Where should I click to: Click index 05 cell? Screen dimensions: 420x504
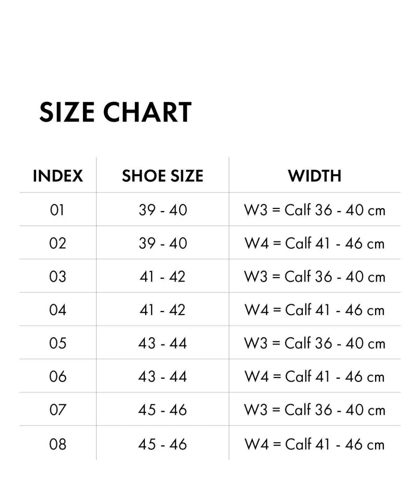(58, 343)
